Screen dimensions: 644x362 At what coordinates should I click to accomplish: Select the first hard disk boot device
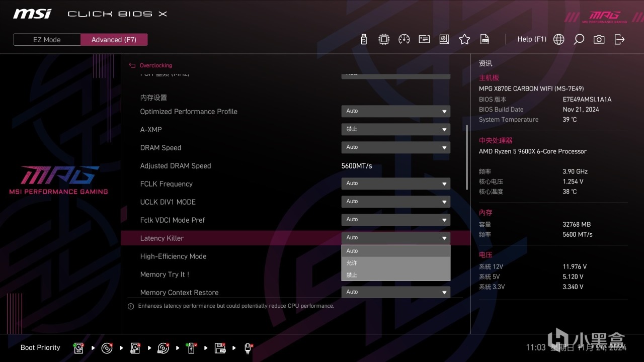coord(79,348)
